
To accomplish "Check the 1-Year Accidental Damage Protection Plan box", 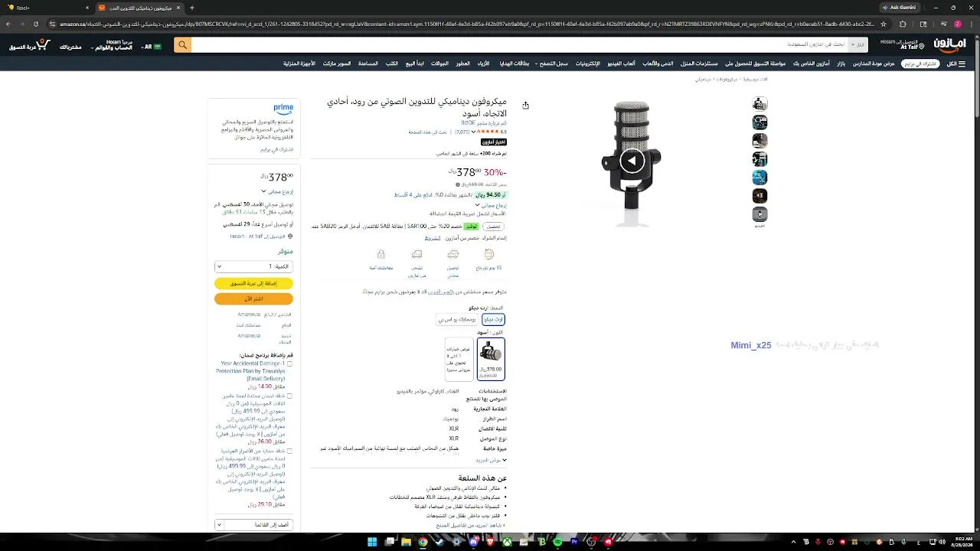I will (289, 364).
